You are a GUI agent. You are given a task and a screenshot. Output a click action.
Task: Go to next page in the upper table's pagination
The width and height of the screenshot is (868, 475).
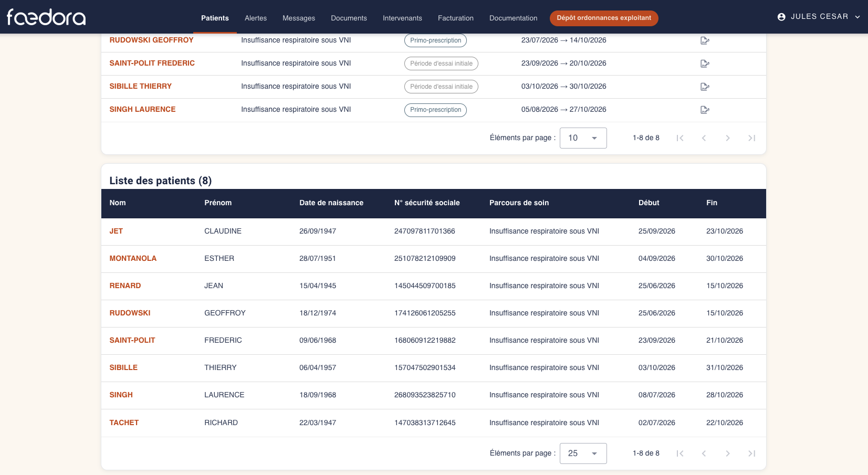click(x=728, y=138)
